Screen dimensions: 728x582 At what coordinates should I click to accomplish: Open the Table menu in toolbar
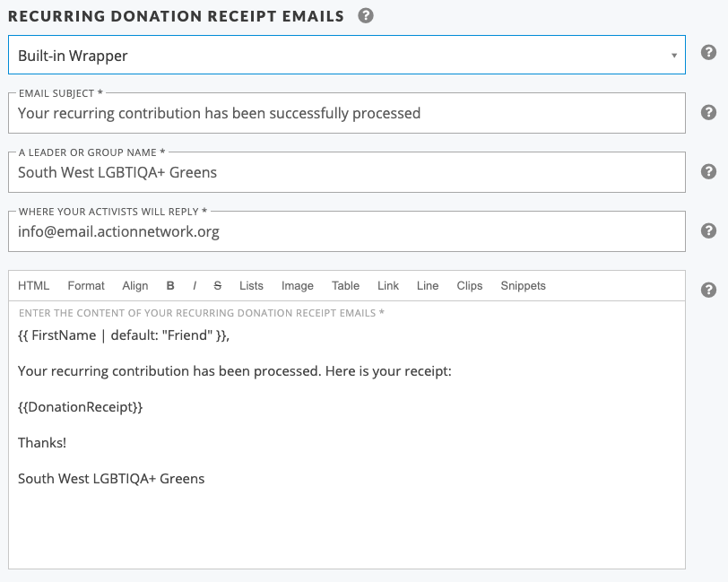tap(345, 286)
